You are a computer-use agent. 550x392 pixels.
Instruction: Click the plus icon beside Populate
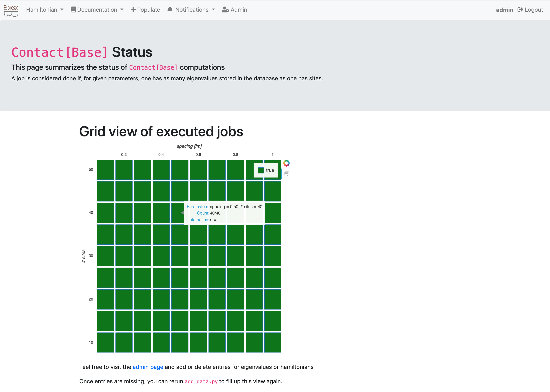tap(133, 10)
